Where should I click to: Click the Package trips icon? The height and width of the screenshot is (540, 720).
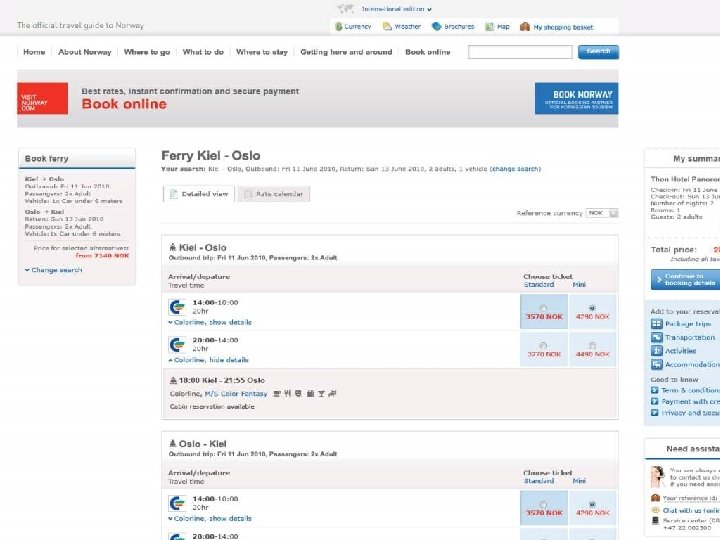[x=657, y=324]
